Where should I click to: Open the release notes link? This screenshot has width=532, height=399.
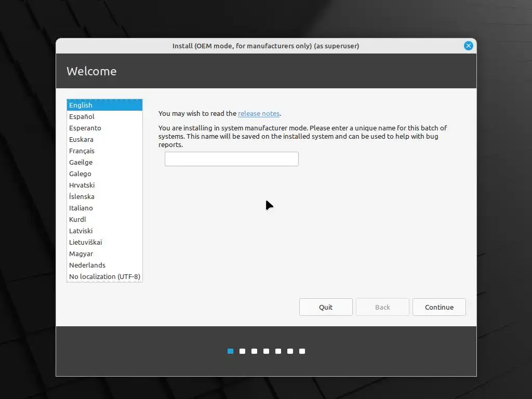pyautogui.click(x=259, y=113)
